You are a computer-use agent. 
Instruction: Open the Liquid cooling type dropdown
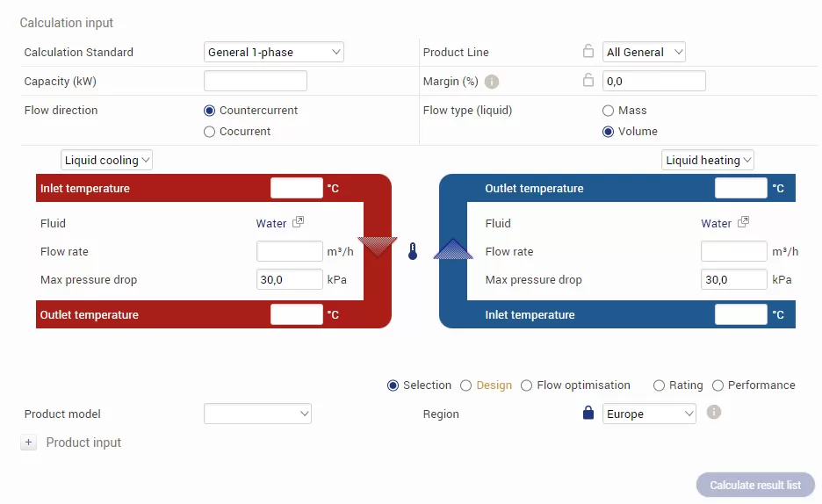[107, 160]
